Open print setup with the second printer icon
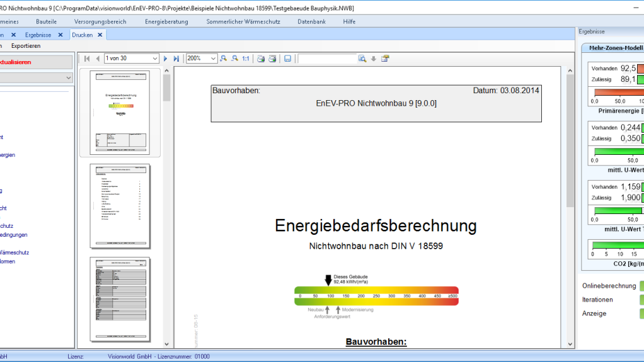644x362 pixels. pyautogui.click(x=272, y=59)
